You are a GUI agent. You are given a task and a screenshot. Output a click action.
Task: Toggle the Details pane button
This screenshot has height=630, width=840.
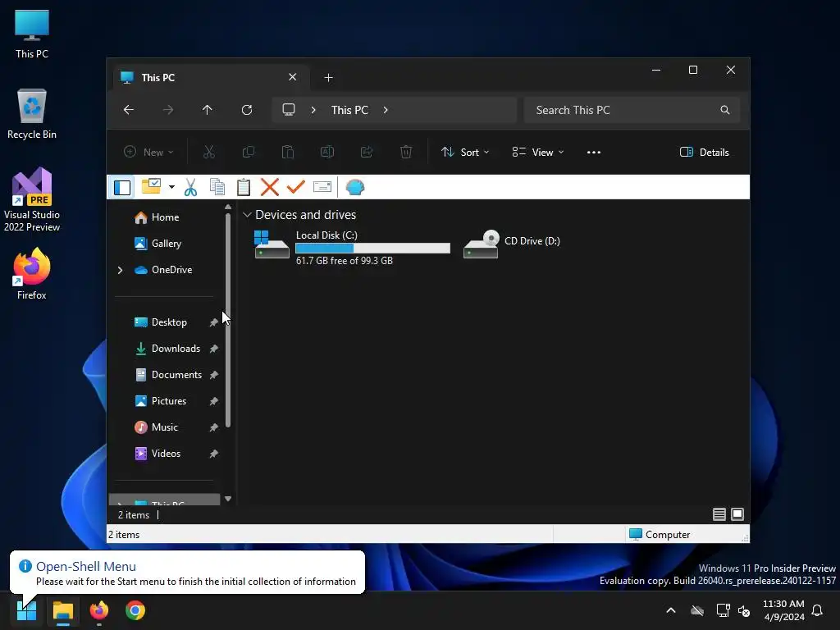704,152
